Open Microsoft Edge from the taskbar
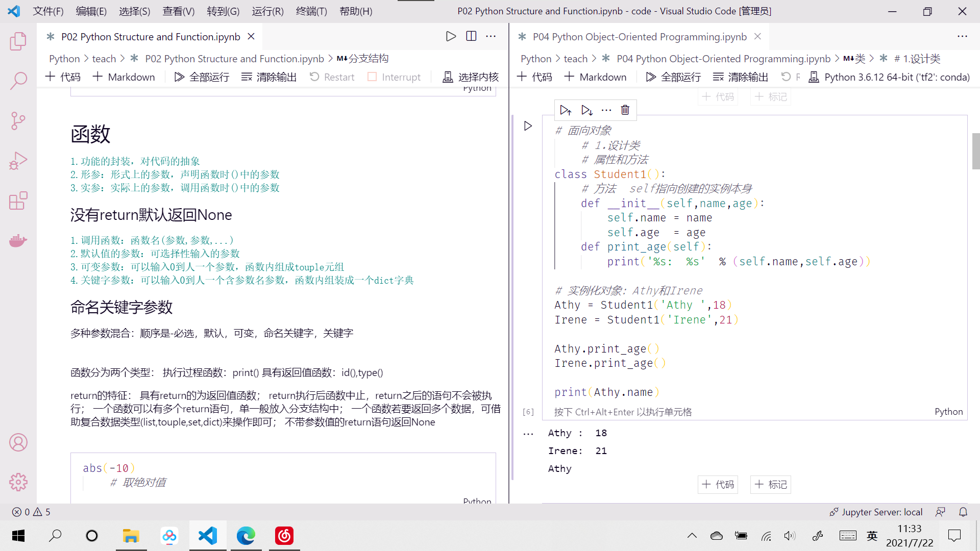Viewport: 980px width, 551px height. point(246,536)
